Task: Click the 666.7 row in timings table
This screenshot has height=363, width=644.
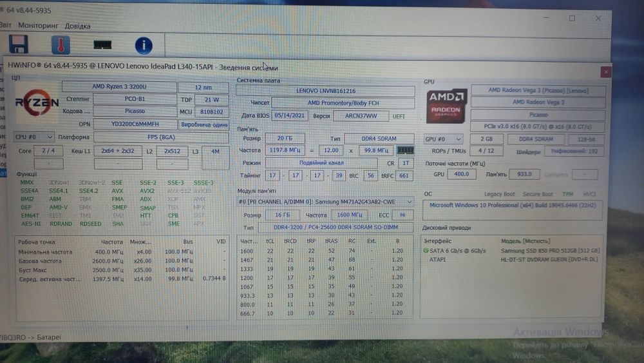Action: point(325,313)
